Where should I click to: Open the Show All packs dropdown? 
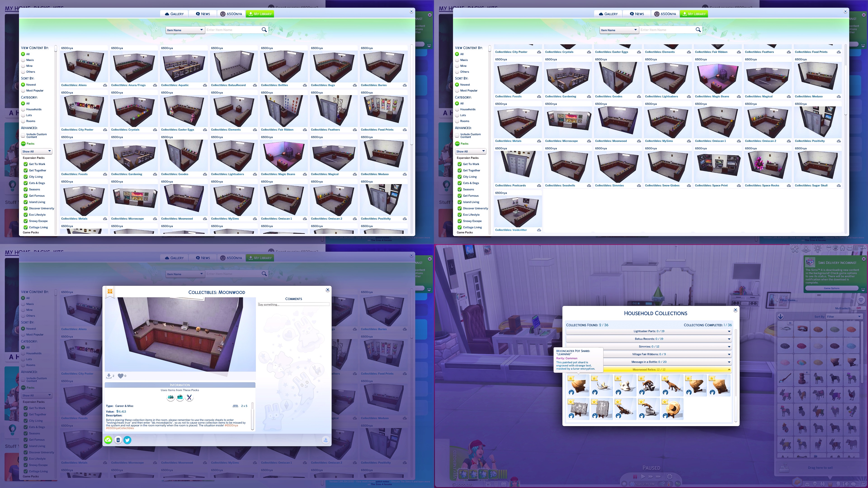point(36,151)
